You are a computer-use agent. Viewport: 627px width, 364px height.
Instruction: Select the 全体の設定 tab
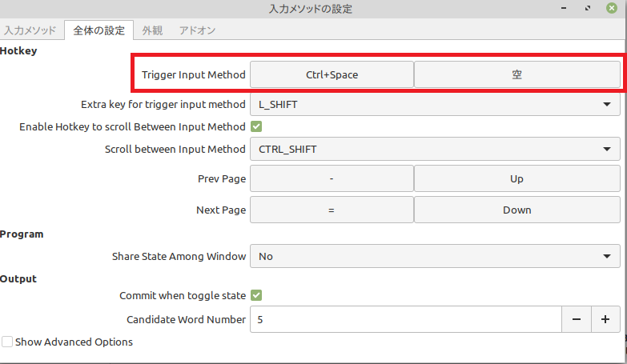click(98, 30)
